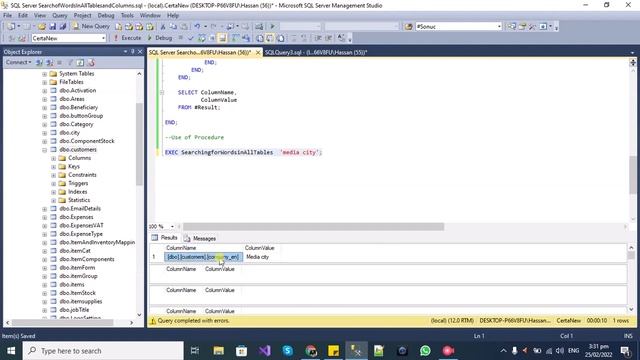Click the Object Explorer Activity Monitor icon

pos(91,62)
